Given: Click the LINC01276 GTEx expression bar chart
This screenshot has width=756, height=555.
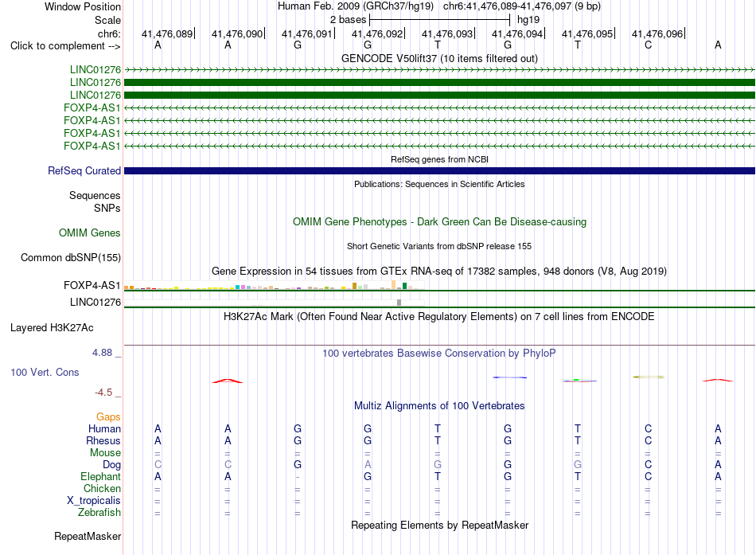Looking at the screenshot, I should coord(274,302).
